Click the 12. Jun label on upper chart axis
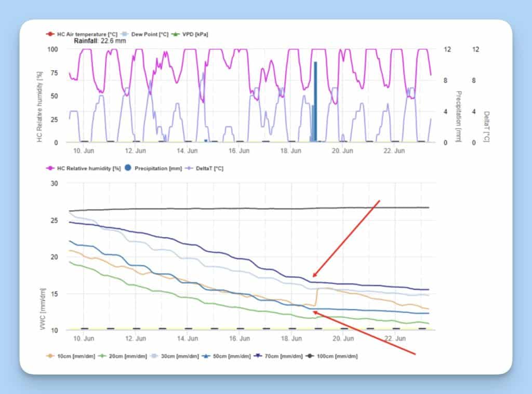 click(135, 151)
